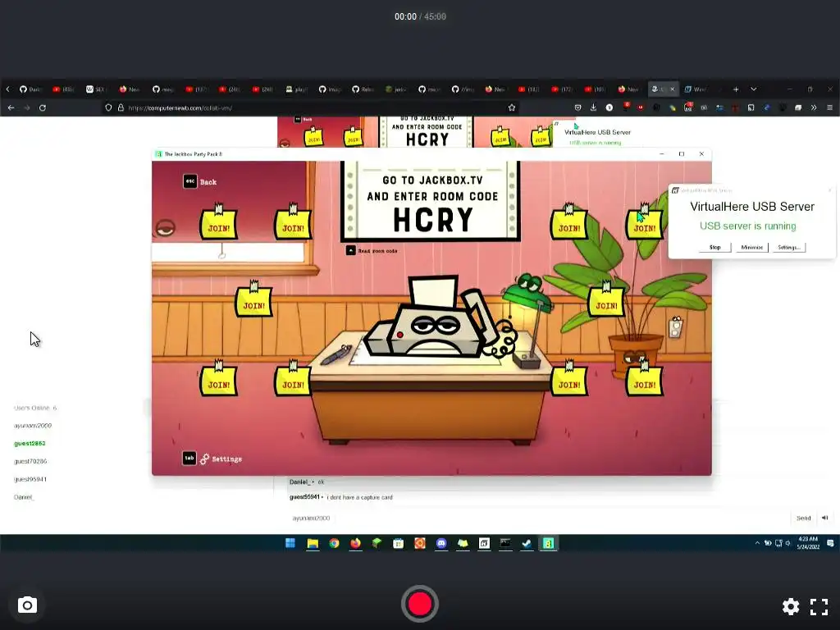Select guest12853 in the users list

[x=30, y=444]
